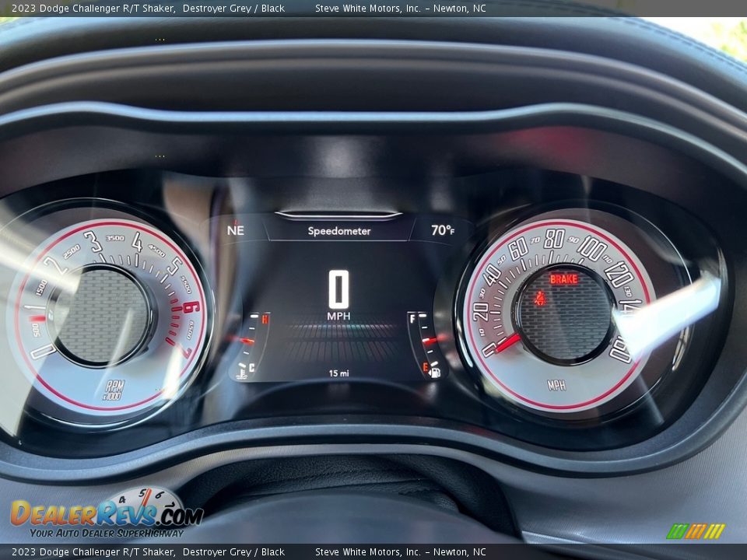Click the 6 redline mark on tachometer
747x560 pixels.
coord(191,308)
